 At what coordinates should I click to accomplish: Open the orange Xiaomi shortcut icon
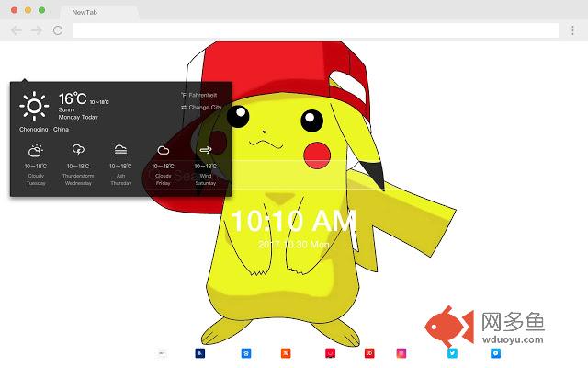(x=287, y=352)
